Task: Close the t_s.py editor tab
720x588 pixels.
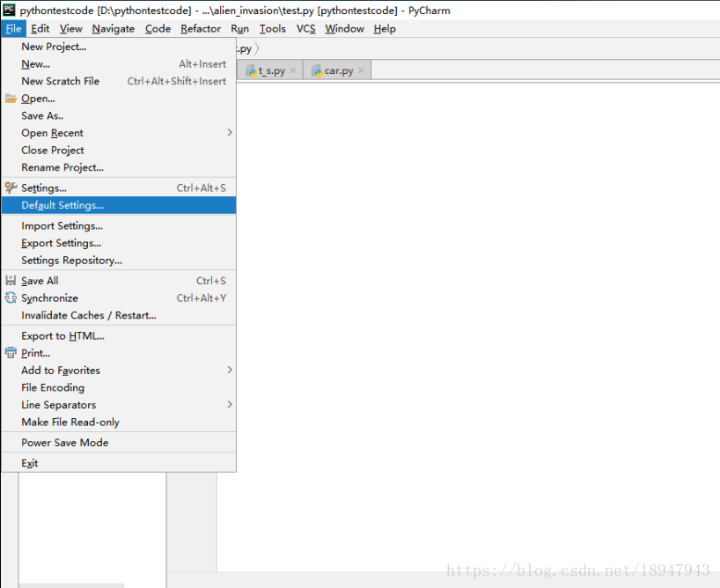Action: (x=293, y=70)
